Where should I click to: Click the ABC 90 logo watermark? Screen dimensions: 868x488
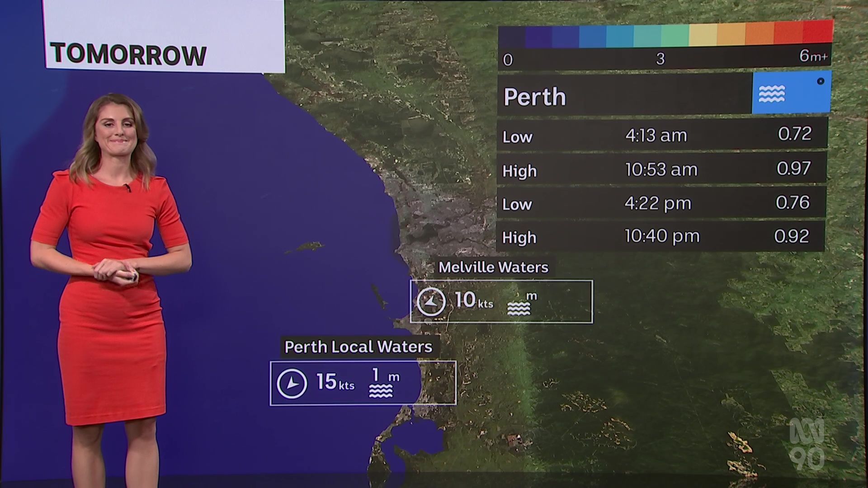pos(807,444)
